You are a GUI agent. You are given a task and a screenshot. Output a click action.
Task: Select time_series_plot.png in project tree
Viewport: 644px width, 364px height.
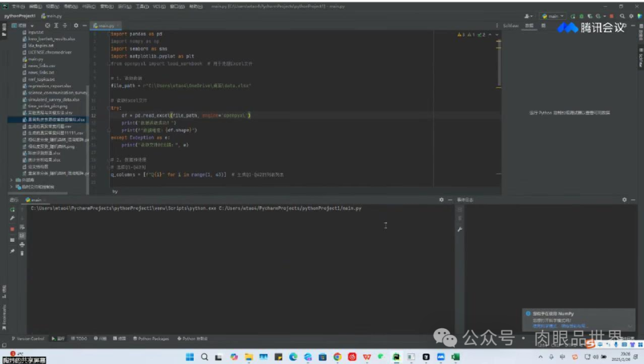(x=45, y=106)
